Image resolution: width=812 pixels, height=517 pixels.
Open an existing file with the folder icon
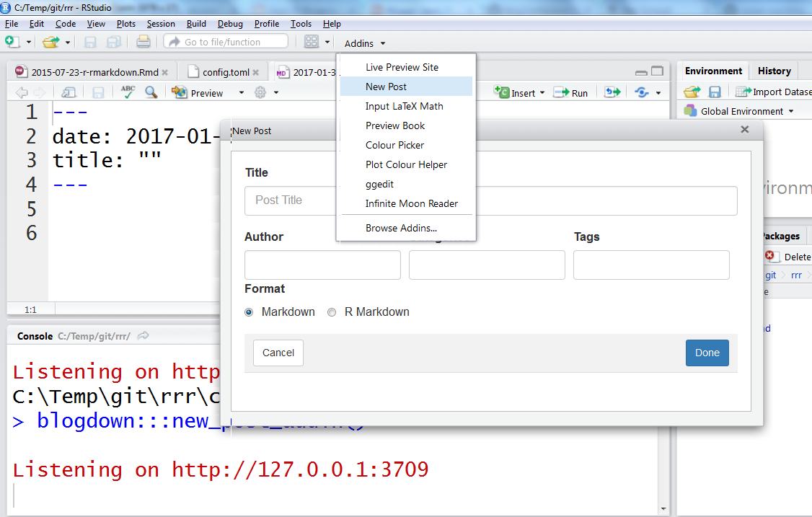click(51, 41)
